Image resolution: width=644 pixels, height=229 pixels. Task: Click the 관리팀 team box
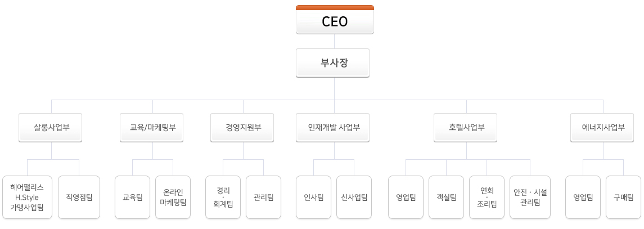click(x=264, y=197)
